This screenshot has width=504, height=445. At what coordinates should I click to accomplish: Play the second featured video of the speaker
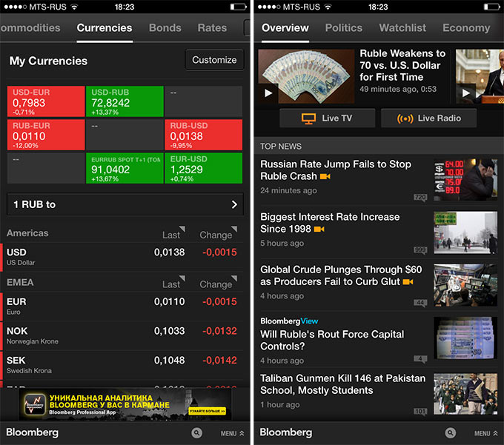point(465,93)
